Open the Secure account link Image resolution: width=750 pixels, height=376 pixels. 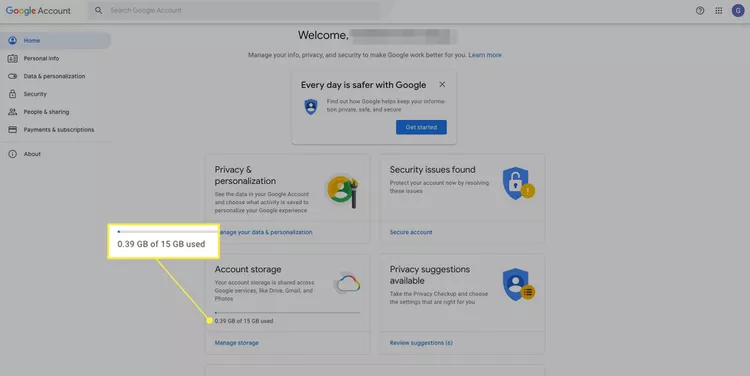click(411, 232)
